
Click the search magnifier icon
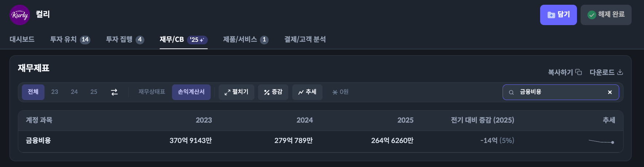pos(511,92)
